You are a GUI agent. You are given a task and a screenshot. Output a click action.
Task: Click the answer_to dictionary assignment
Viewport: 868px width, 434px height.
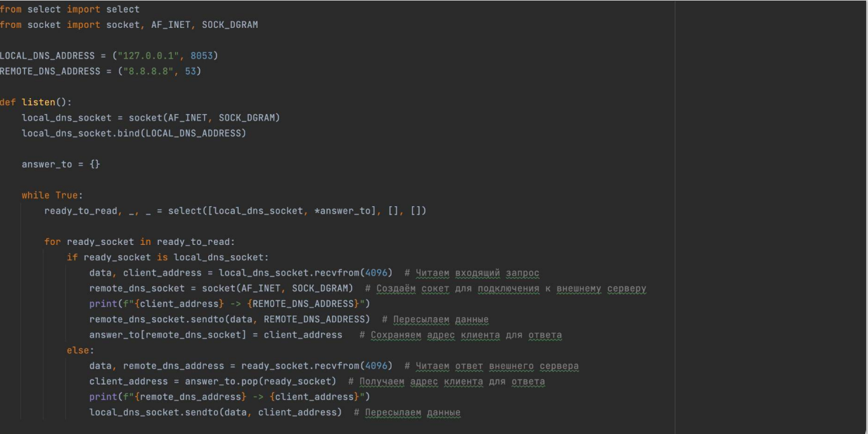point(61,164)
